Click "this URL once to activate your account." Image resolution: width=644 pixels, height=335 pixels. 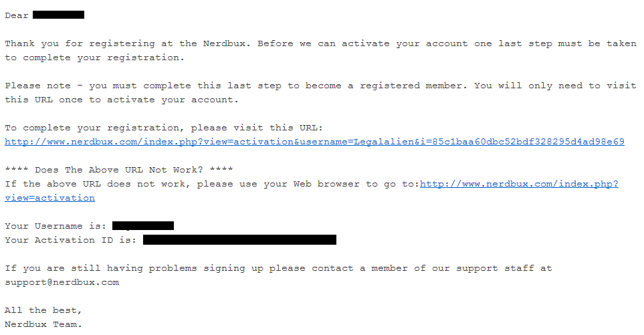(x=122, y=100)
